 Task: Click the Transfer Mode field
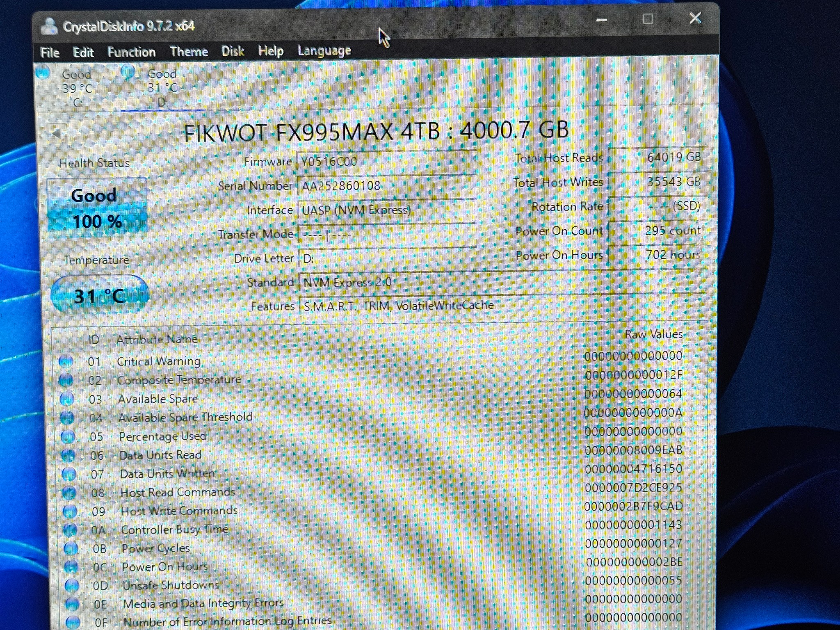coord(387,235)
